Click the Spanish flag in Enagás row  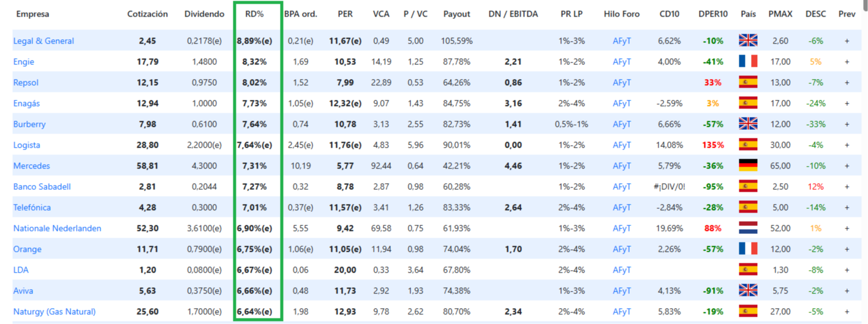coord(748,104)
